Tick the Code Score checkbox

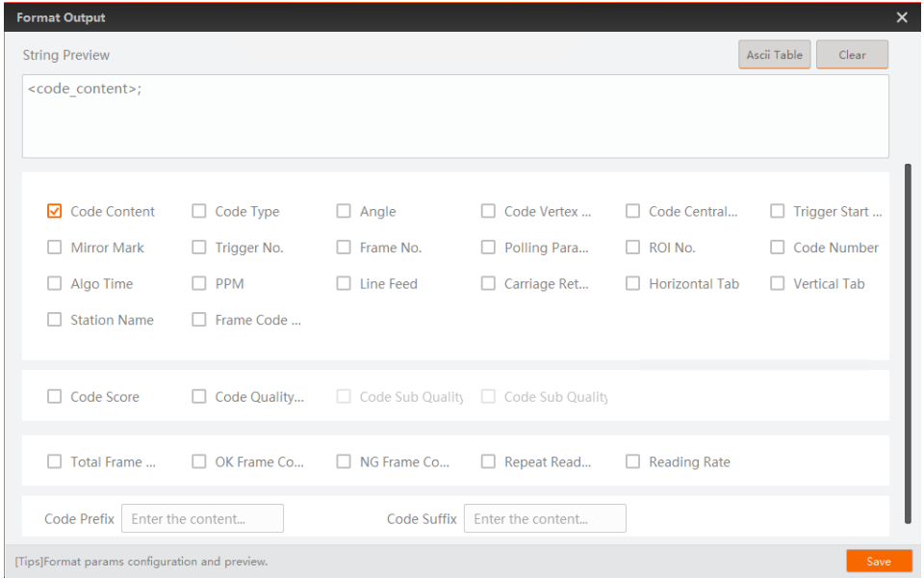point(54,396)
